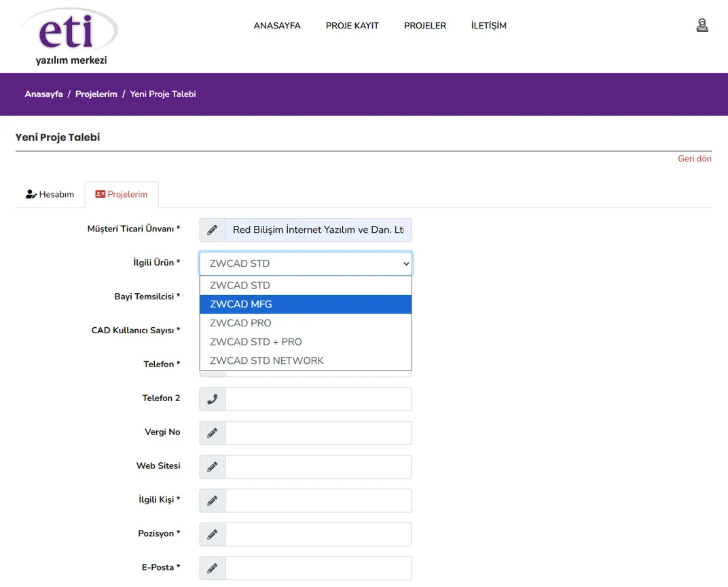Screen dimensions: 728x587
Task: Focus the E-Posta input field
Action: tap(318, 569)
